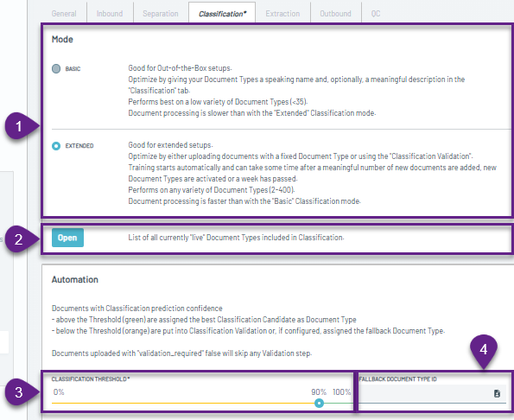Click the 'Mode' section heading
This screenshot has width=514, height=420.
point(62,40)
